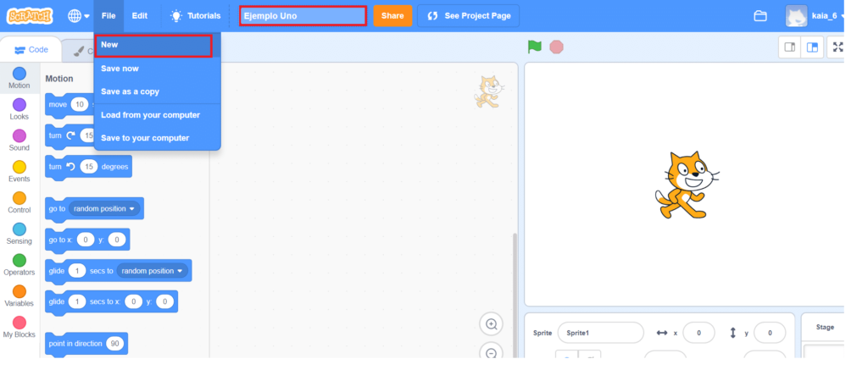
Task: Click the Scratch logo
Action: point(30,16)
